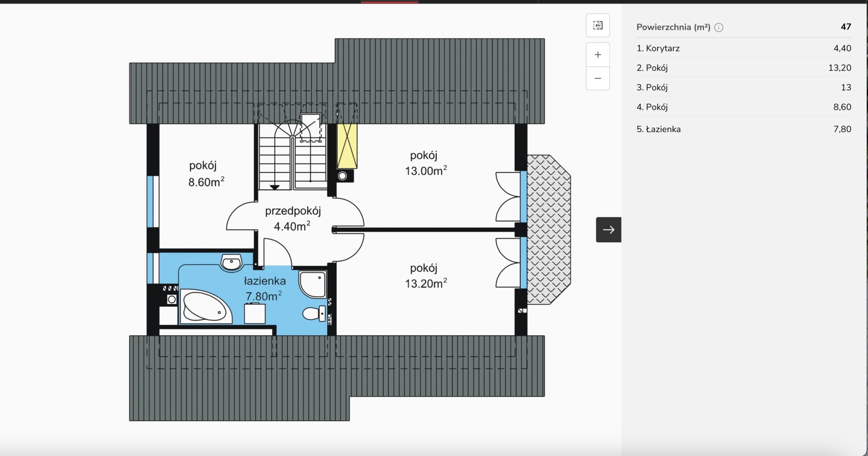868x456 pixels.
Task: Click the mirror floor plan icon
Action: 598,25
